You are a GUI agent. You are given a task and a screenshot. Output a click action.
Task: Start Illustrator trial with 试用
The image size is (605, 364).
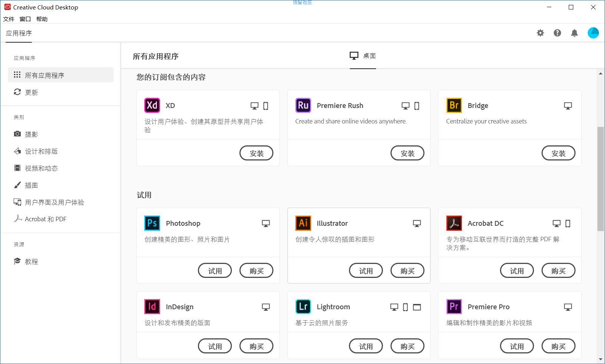[x=366, y=270]
